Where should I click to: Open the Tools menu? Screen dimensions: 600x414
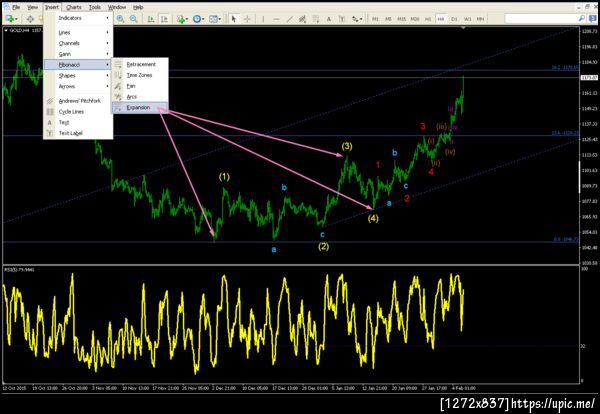point(95,7)
